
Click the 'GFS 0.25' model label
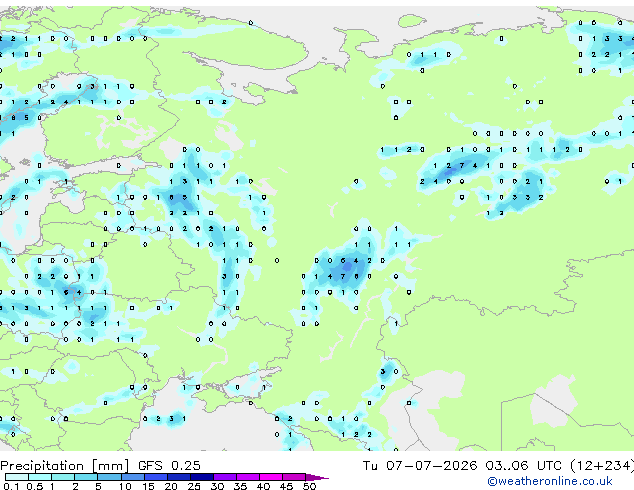point(169,466)
